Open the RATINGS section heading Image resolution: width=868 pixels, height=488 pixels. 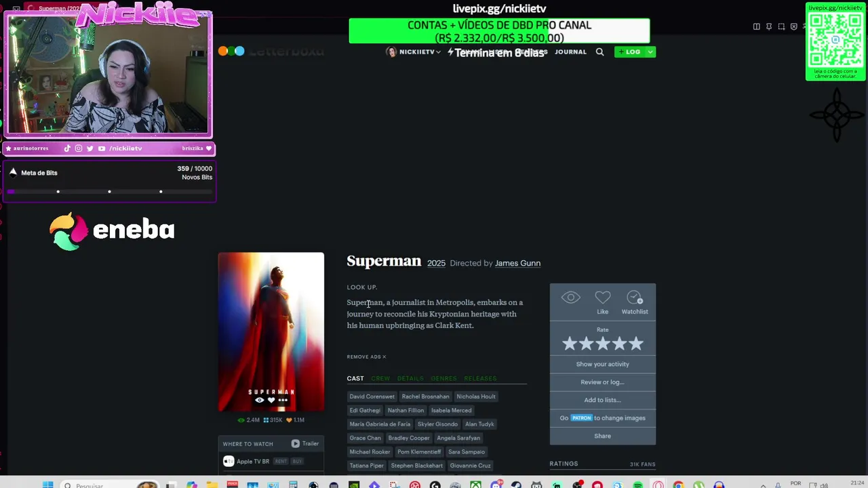click(564, 464)
